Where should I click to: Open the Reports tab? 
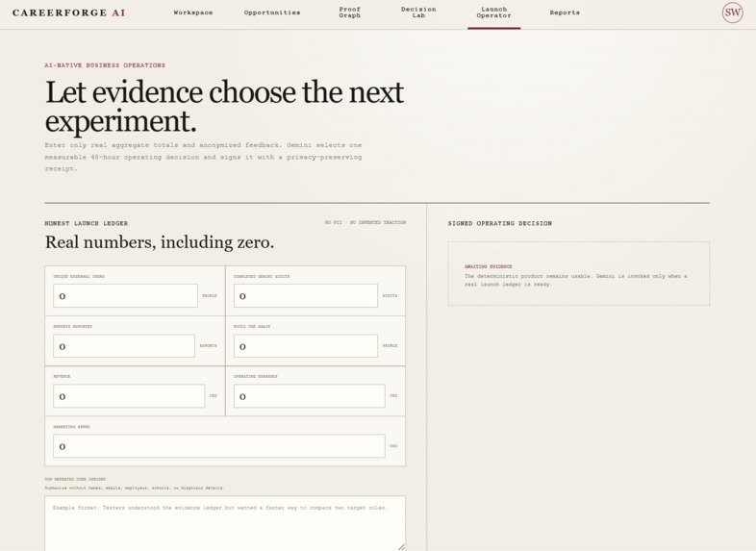(565, 13)
